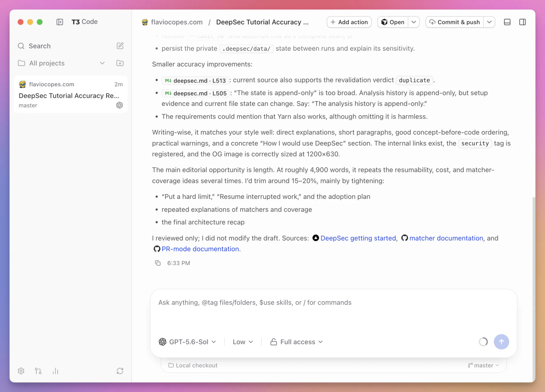Image resolution: width=545 pixels, height=392 pixels.
Task: Click the DeepSec Tutorial Accuracy header title
Action: 262,22
